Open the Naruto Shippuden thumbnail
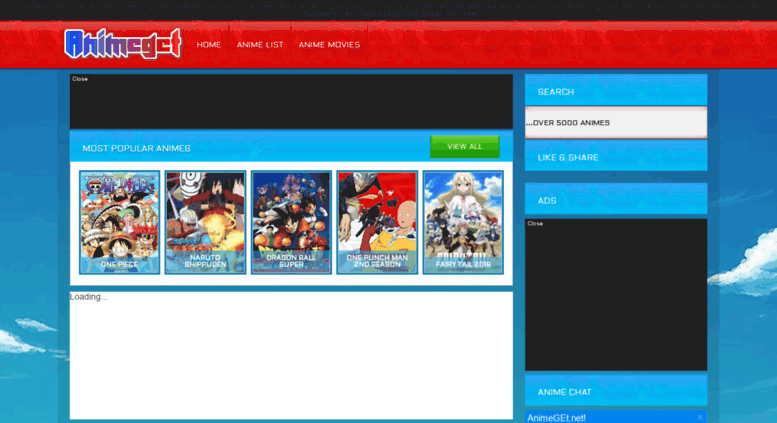Viewport: 777px width, 423px height. (205, 222)
